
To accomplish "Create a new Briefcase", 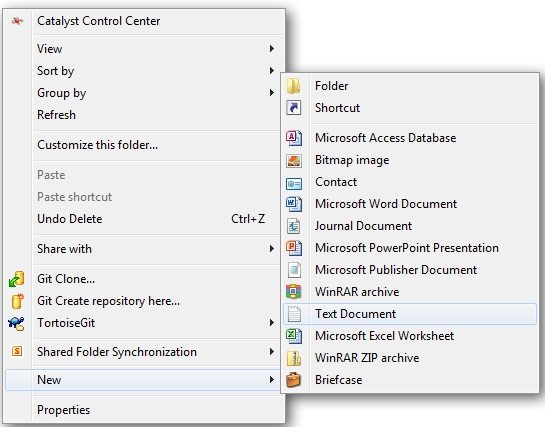I will (x=410, y=380).
